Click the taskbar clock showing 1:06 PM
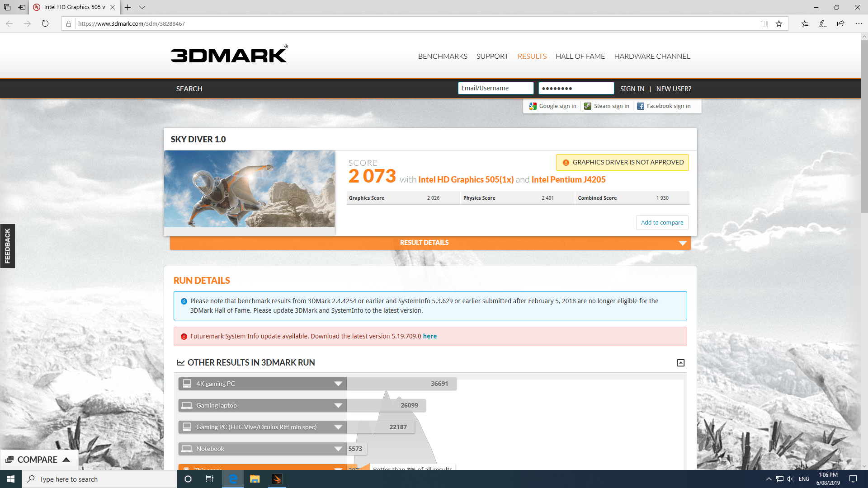 828,479
